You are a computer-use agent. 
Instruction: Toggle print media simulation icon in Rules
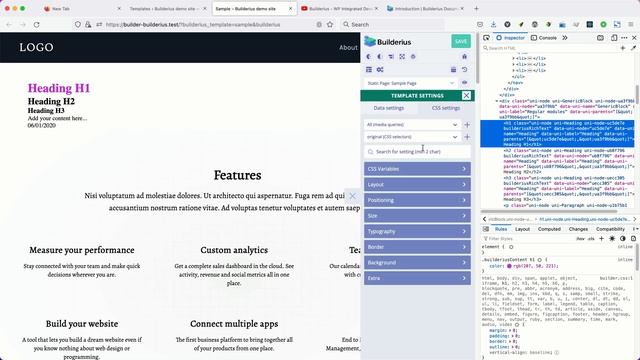(633, 238)
